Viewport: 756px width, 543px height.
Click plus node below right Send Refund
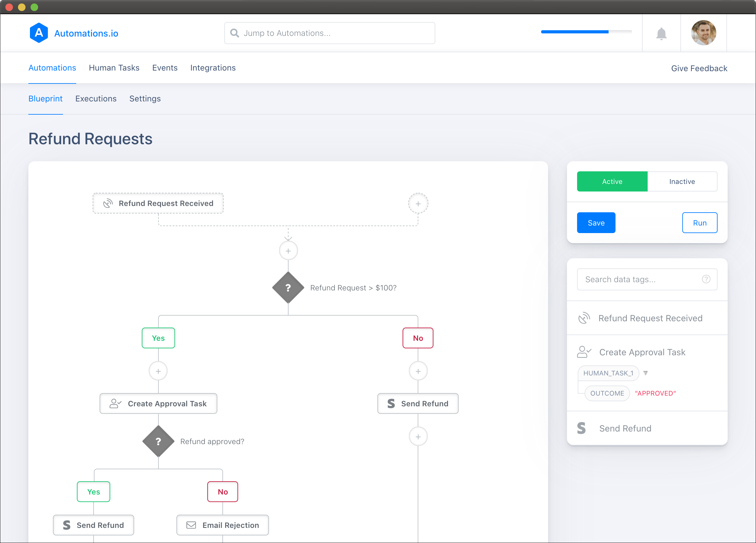[418, 436]
